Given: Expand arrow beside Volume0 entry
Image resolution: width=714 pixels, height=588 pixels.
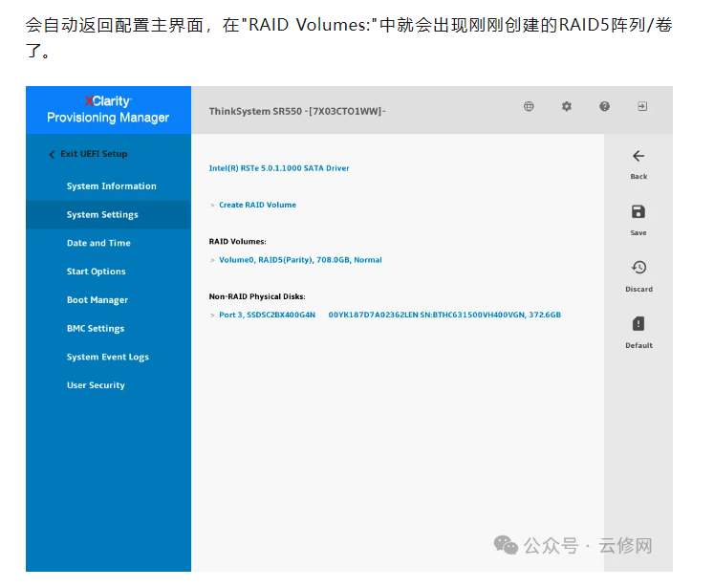Looking at the screenshot, I should tap(212, 260).
